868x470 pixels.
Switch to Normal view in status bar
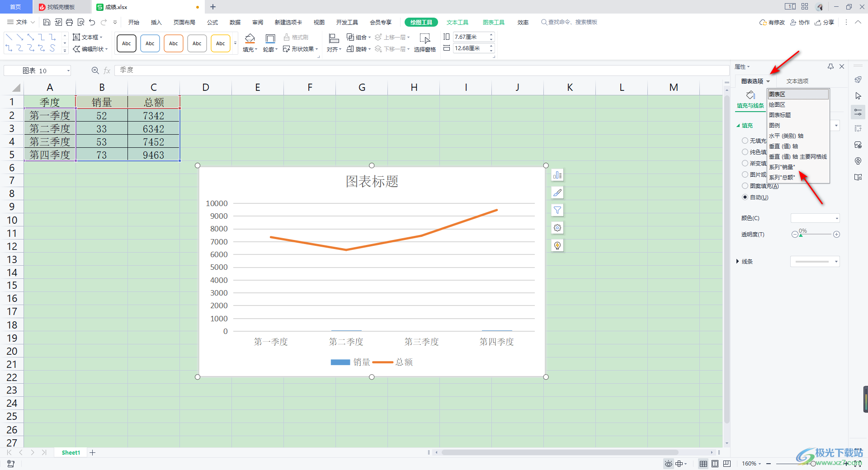[x=703, y=464]
